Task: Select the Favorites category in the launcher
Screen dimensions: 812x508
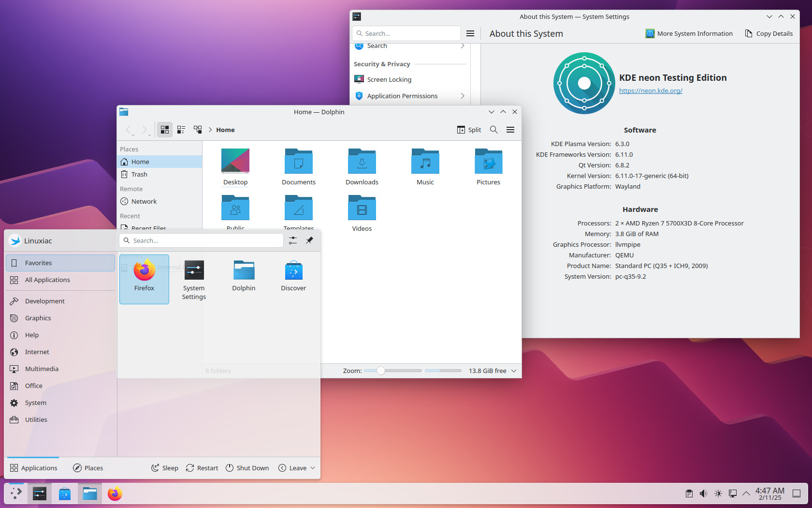Action: pyautogui.click(x=60, y=263)
